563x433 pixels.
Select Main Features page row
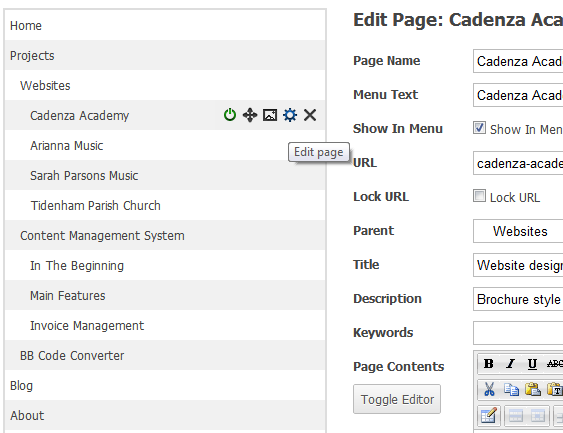pos(165,295)
